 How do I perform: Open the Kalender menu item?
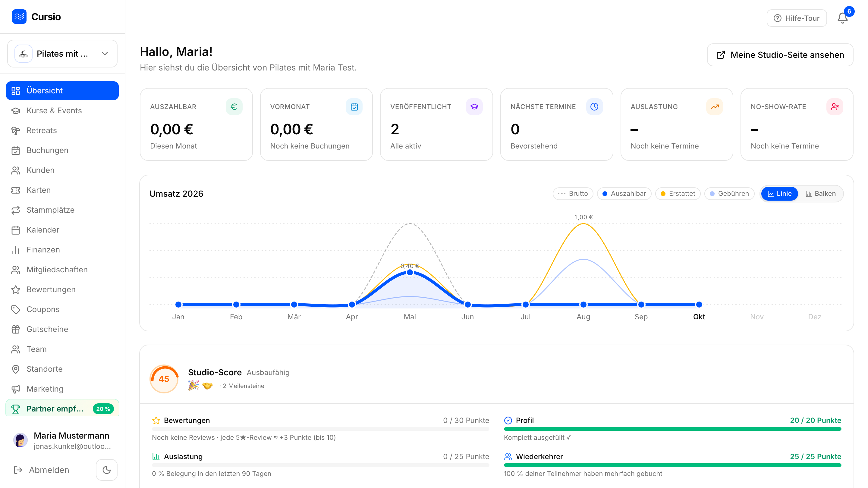click(62, 230)
